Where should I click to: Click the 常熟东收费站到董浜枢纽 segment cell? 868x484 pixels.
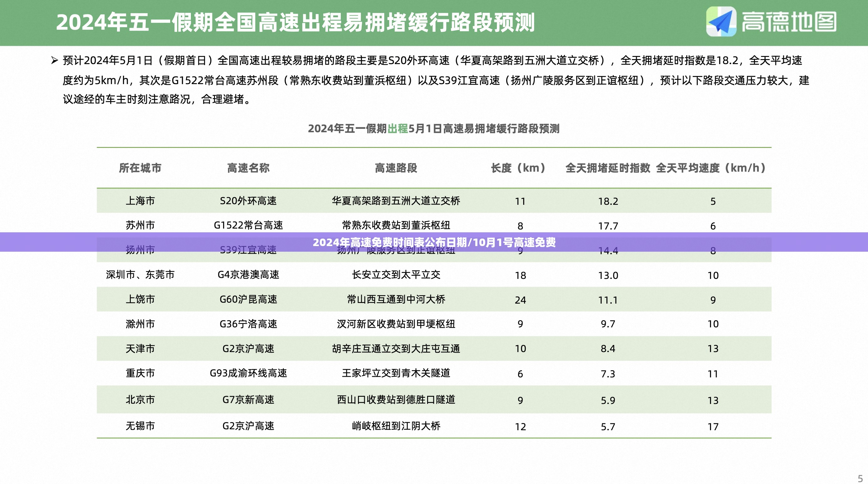coord(396,225)
